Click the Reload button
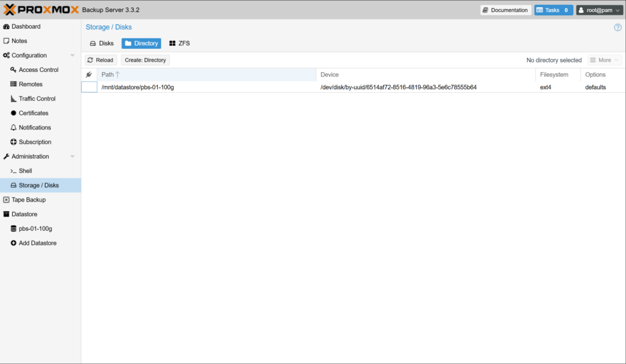626x364 pixels. click(x=100, y=60)
